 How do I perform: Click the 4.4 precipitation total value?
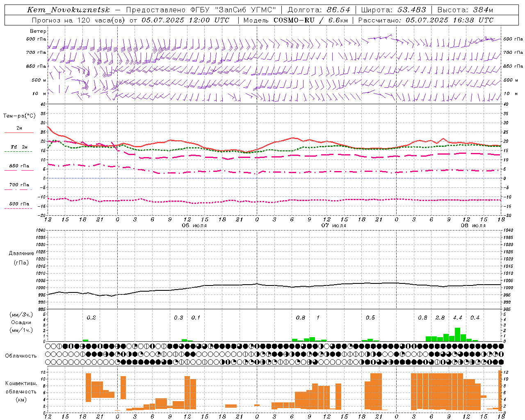click(x=457, y=318)
